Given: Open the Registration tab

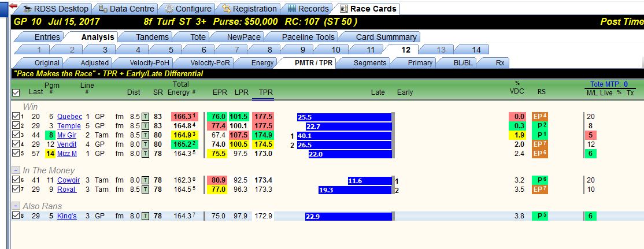Looking at the screenshot, I should (249, 9).
